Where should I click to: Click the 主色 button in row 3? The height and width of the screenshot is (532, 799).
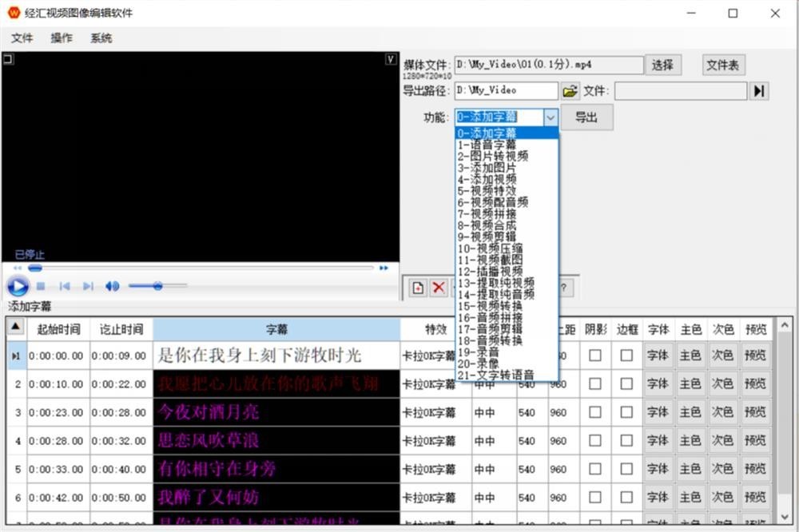(690, 412)
